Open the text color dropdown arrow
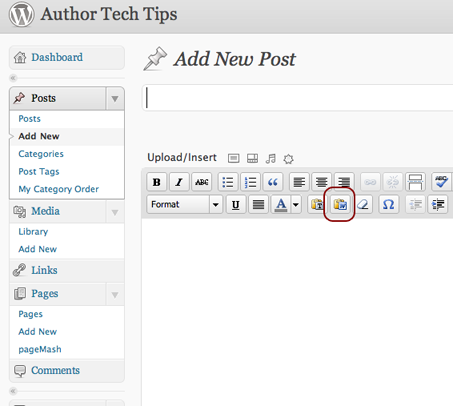Image resolution: width=453 pixels, height=406 pixels. point(296,204)
